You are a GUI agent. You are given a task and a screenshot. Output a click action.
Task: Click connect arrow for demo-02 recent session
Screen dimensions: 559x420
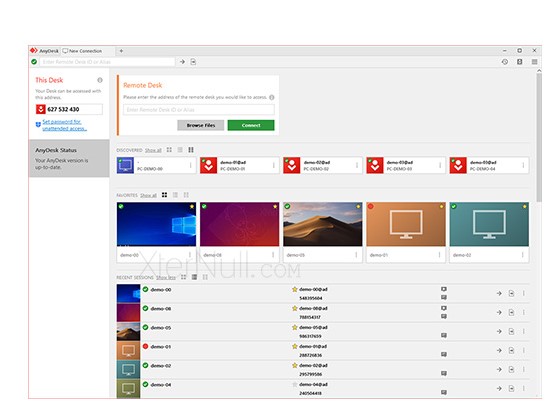(x=499, y=370)
